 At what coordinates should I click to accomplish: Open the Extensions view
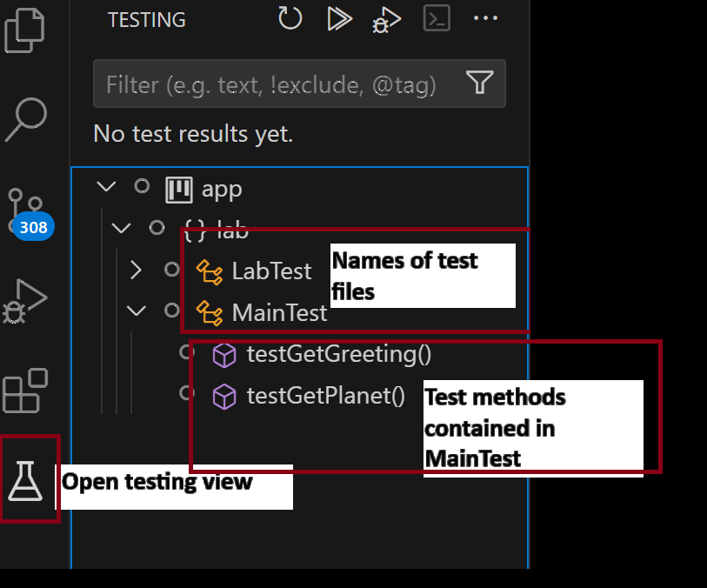26,391
